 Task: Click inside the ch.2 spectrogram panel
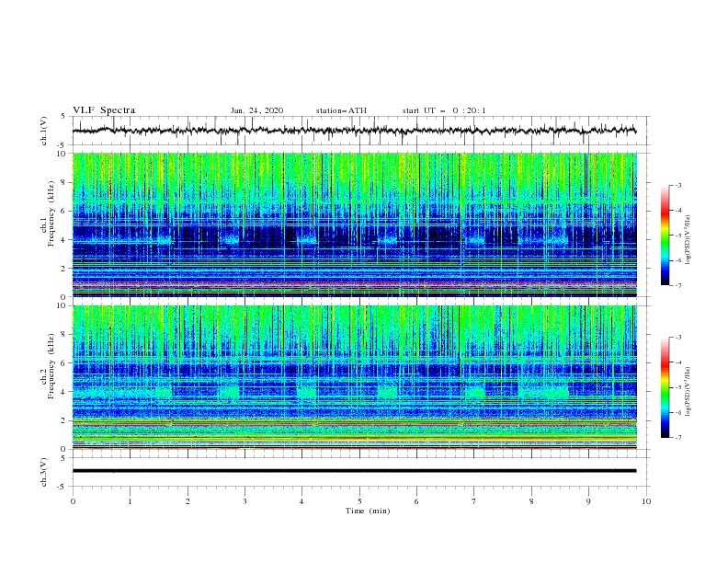[x=354, y=377]
